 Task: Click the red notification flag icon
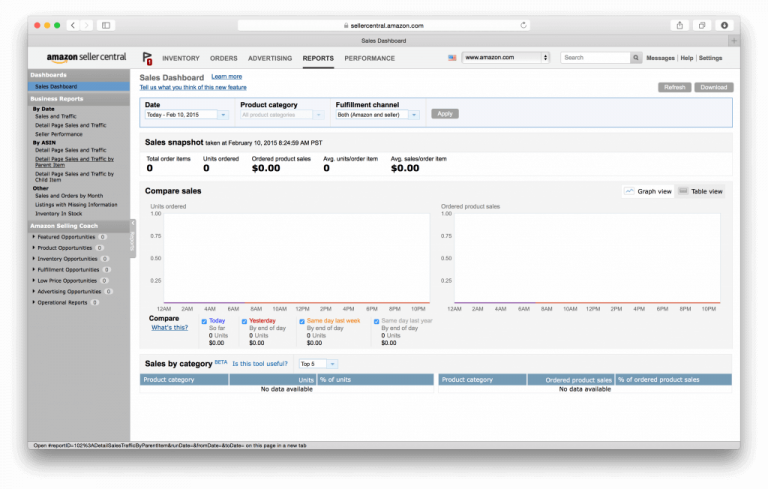pos(148,58)
